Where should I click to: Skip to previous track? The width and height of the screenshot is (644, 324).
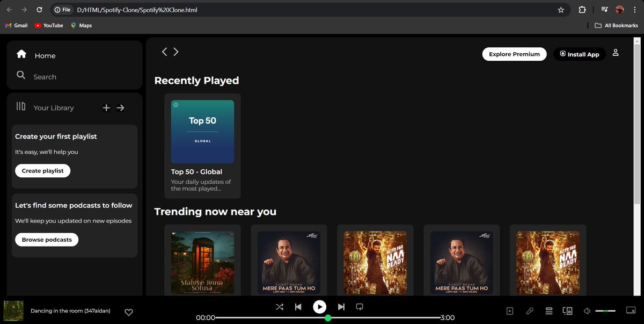point(298,307)
